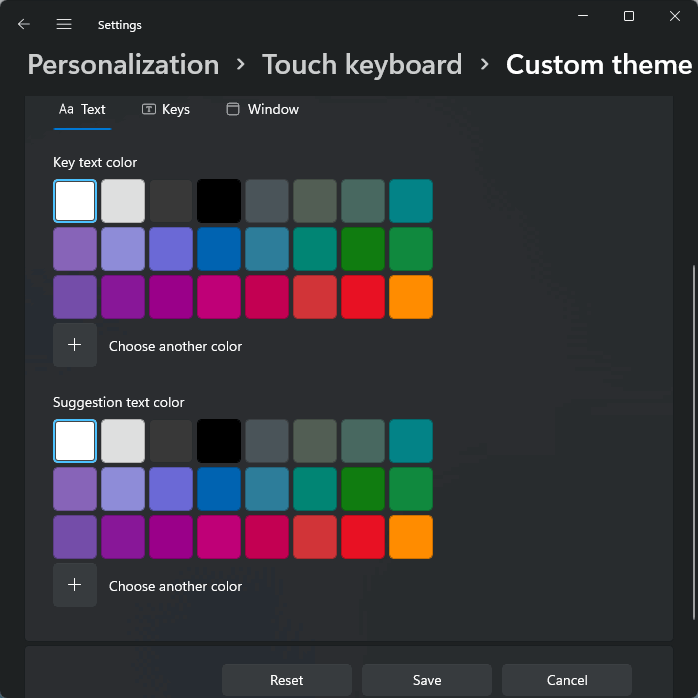This screenshot has height=698, width=698.
Task: Pick royal blue as Key text color
Action: tap(219, 249)
